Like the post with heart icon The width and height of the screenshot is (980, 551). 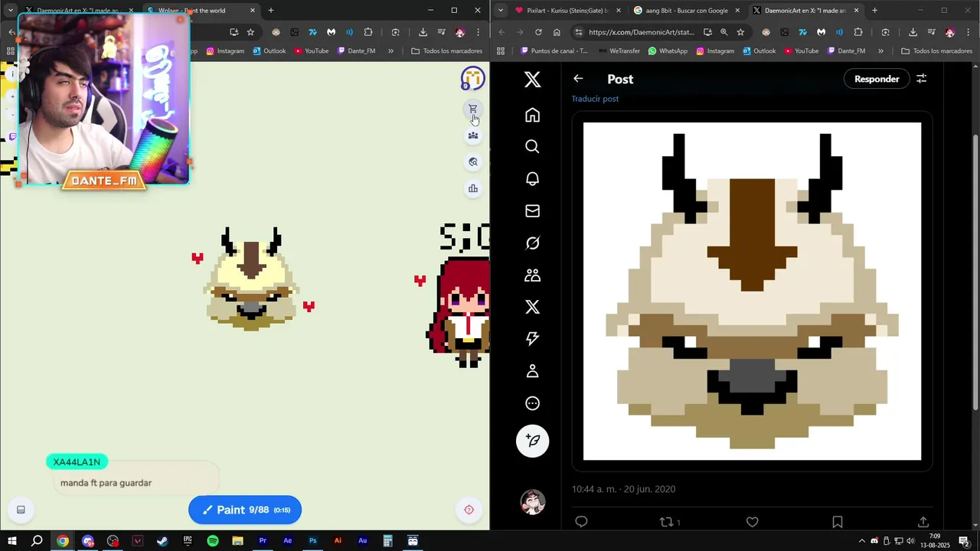point(753,522)
